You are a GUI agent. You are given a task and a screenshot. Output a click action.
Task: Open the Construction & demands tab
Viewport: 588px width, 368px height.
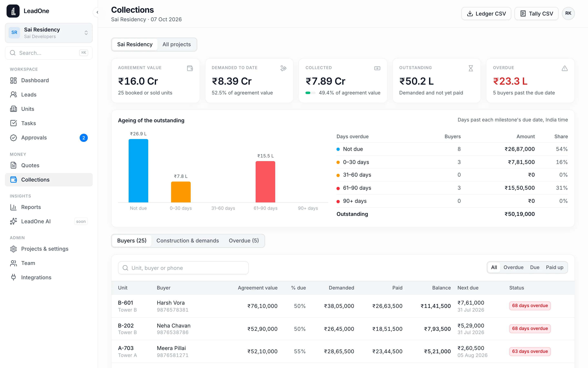188,240
